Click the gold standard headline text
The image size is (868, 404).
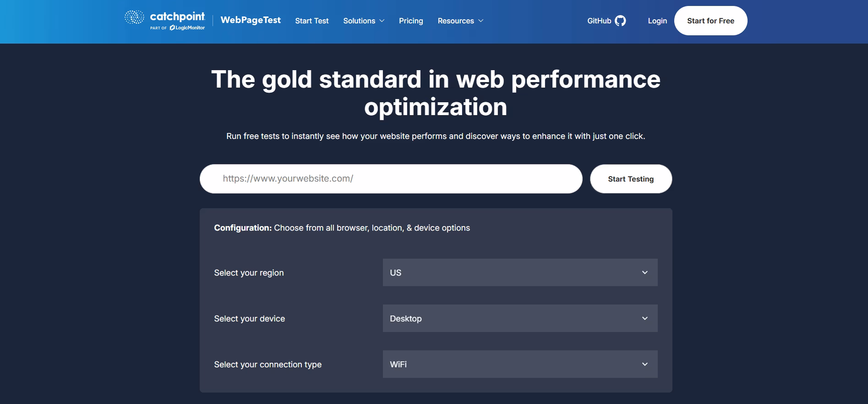436,93
